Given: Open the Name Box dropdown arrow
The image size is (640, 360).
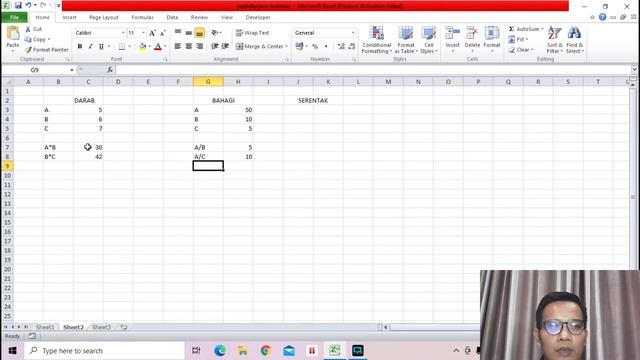Looking at the screenshot, I should pyautogui.click(x=72, y=70).
